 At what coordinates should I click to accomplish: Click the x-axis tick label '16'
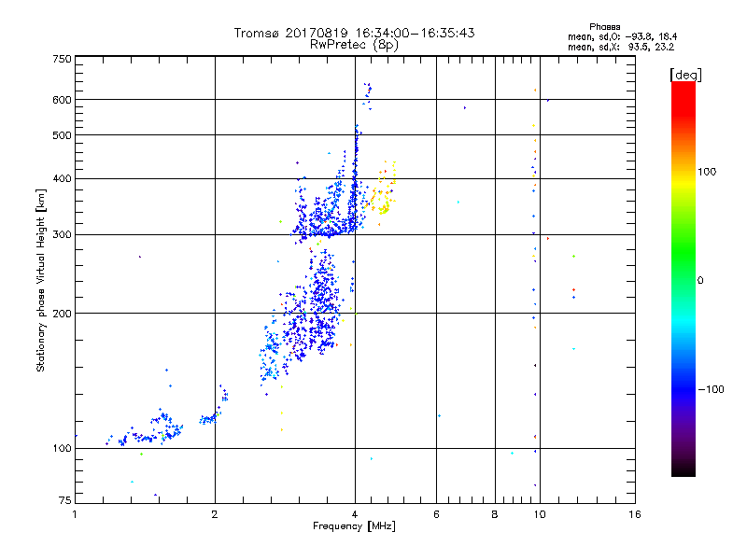(635, 514)
